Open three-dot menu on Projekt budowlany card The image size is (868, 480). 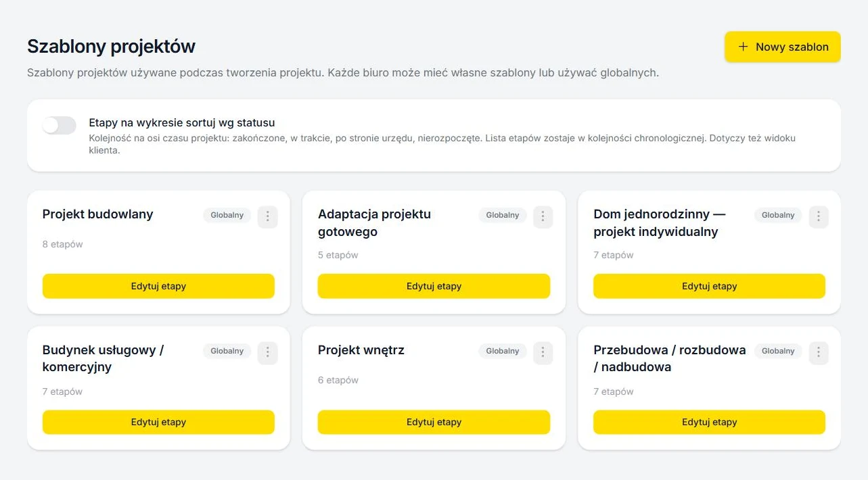coord(267,216)
